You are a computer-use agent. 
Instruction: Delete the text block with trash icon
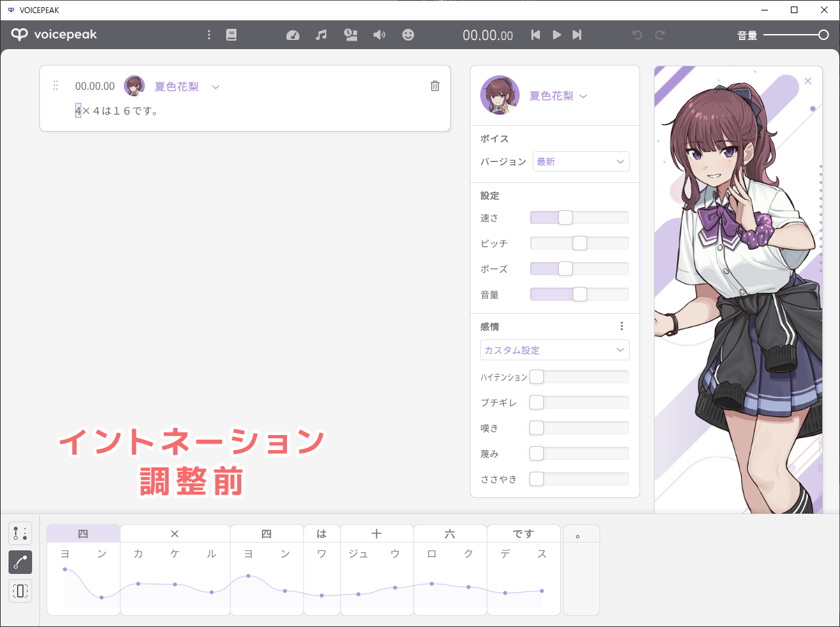coord(435,86)
